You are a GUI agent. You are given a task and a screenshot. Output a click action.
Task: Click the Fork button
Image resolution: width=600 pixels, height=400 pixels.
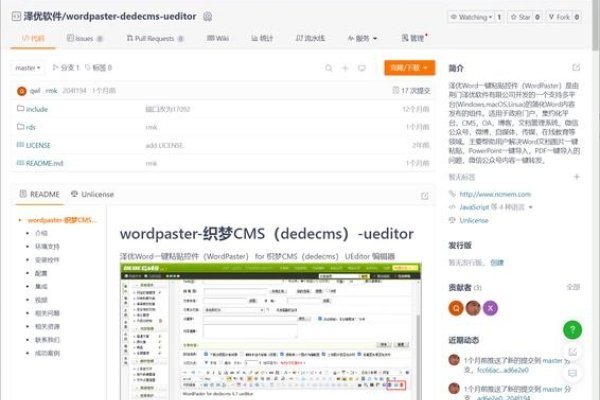pos(559,17)
